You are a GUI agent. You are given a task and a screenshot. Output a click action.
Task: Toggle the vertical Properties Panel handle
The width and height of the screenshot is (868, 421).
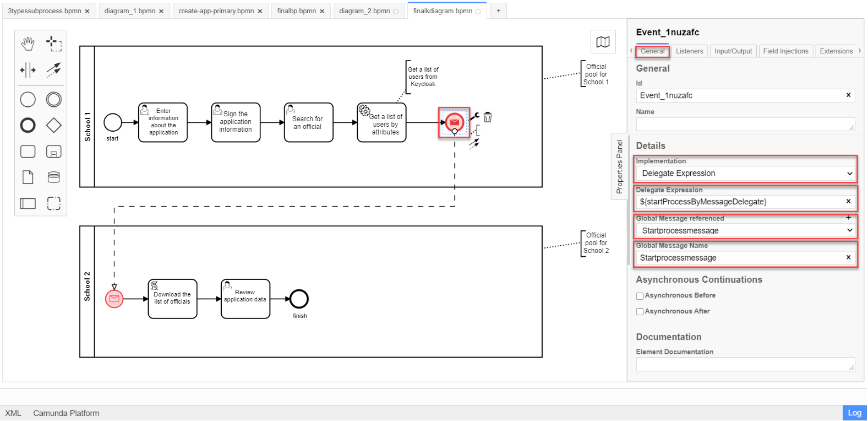tap(619, 166)
